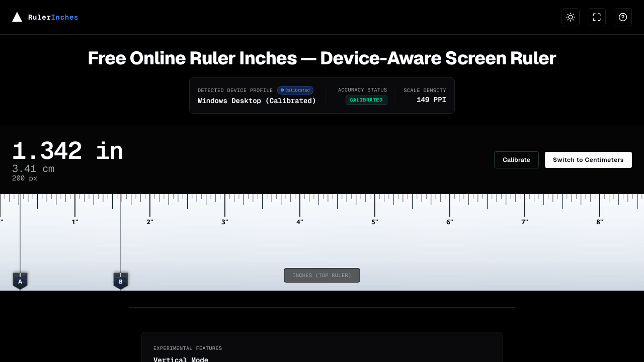This screenshot has width=644, height=362.
Task: Select marker B handle on ruler
Action: 121,281
